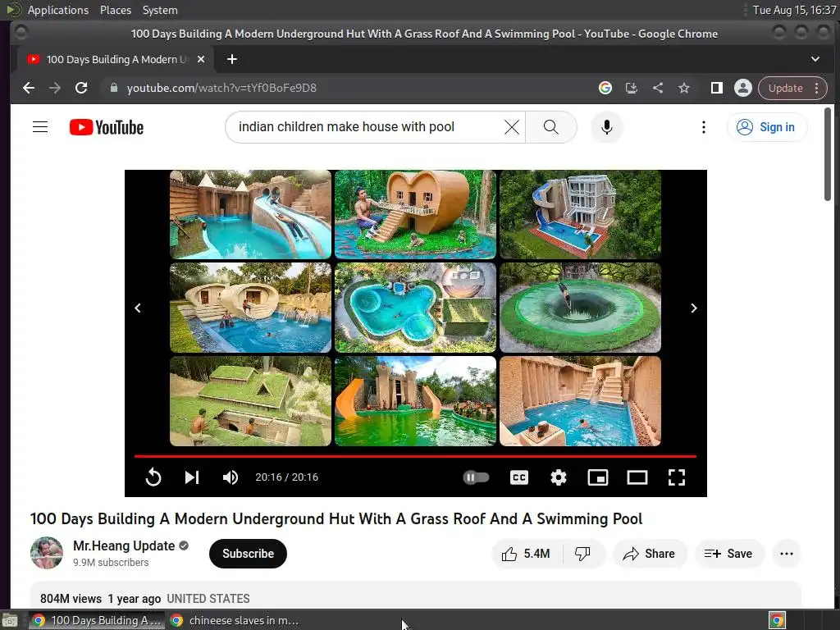Reload the YouTube page
The height and width of the screenshot is (630, 840).
pyautogui.click(x=81, y=88)
